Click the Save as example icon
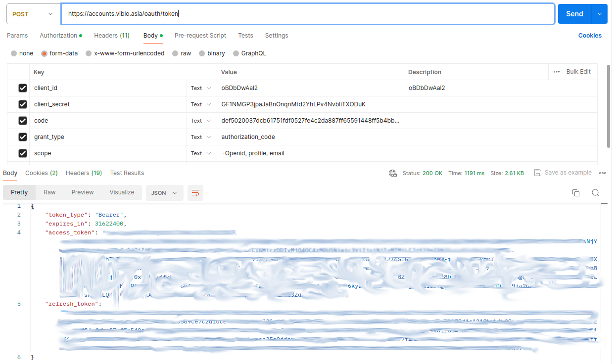615x364 pixels. click(537, 172)
